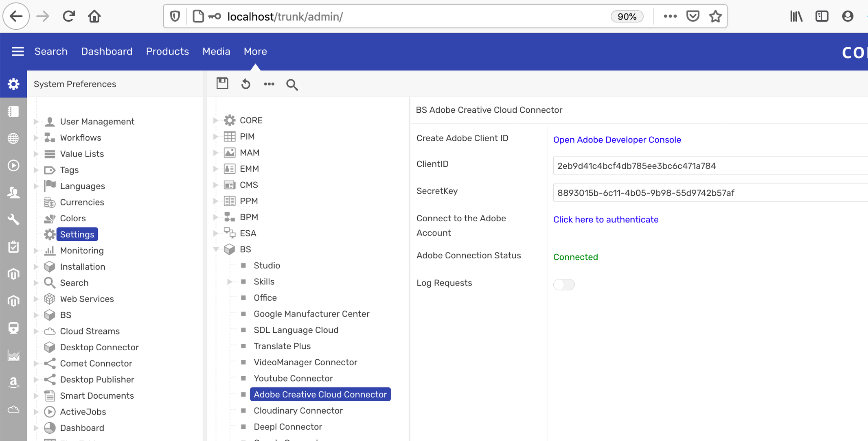Expand the Skills subtree arrow
The image size is (868, 441).
[229, 282]
